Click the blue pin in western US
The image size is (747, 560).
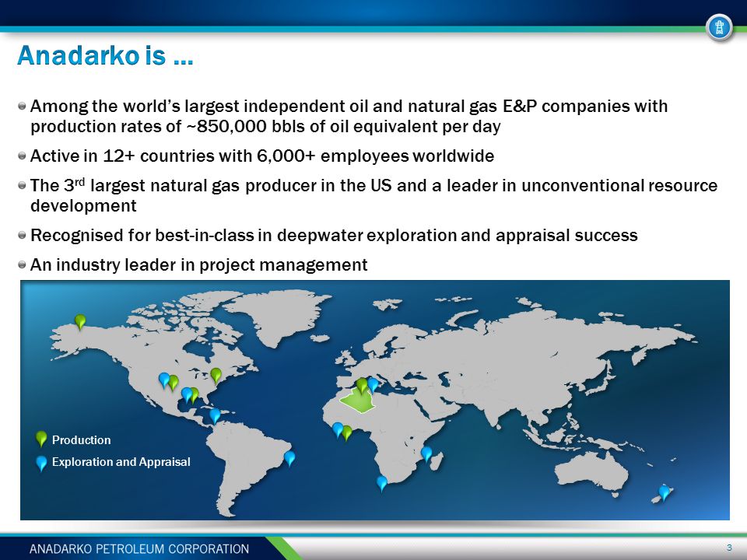click(164, 380)
